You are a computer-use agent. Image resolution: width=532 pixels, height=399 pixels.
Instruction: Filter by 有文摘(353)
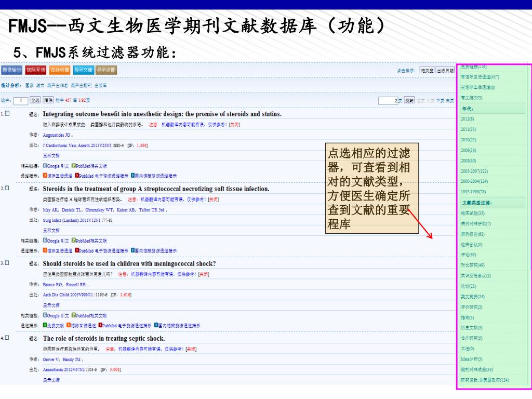point(472,98)
